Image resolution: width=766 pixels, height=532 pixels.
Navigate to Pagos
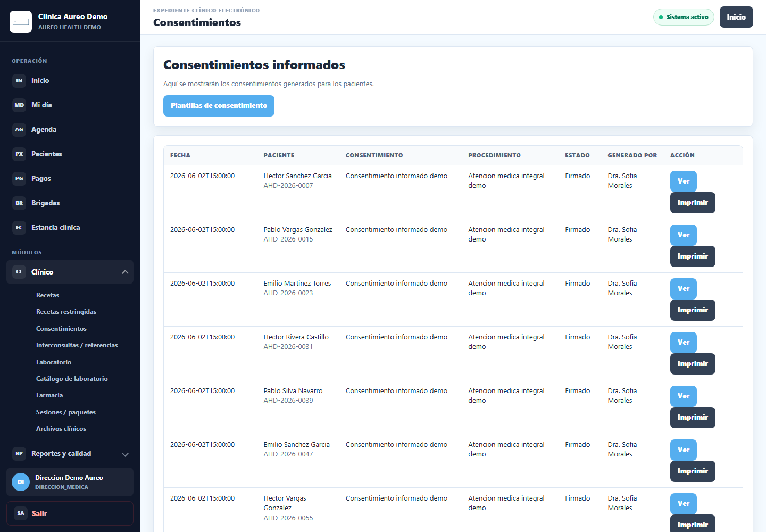pyautogui.click(x=70, y=179)
